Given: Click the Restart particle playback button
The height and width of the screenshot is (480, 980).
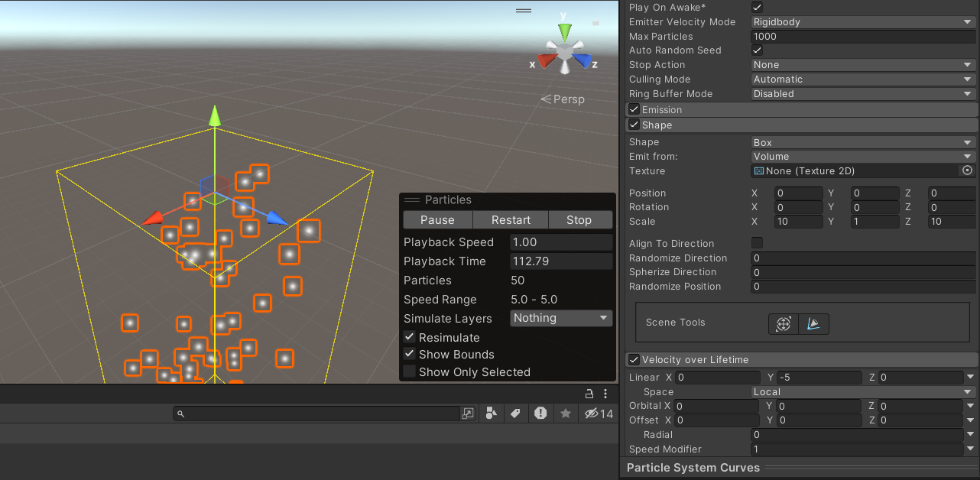Looking at the screenshot, I should (x=511, y=220).
